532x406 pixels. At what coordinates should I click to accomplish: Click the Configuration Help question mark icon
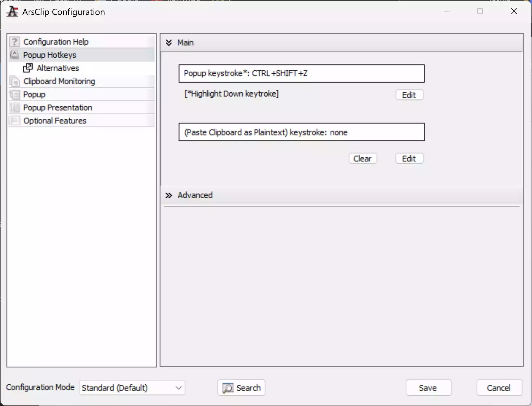coord(14,41)
